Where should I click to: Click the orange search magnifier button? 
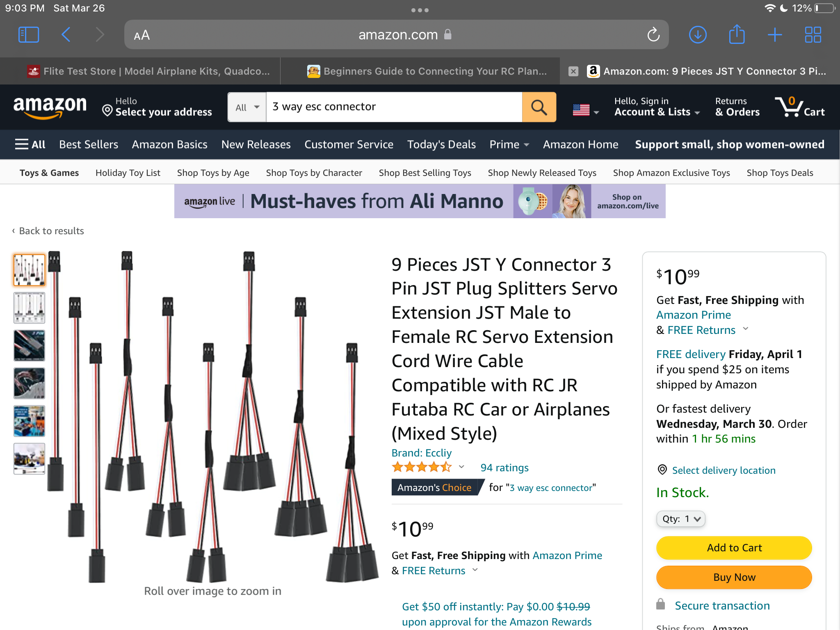tap(539, 107)
